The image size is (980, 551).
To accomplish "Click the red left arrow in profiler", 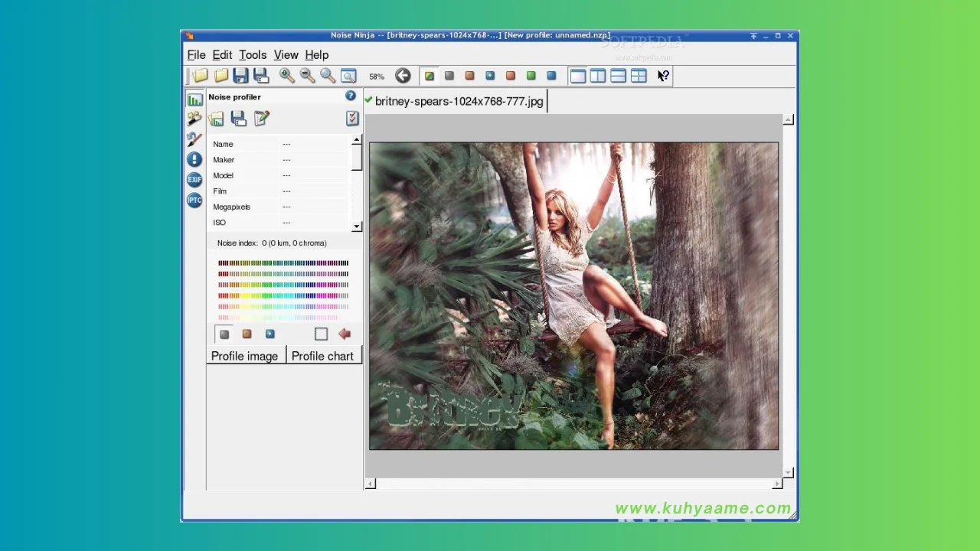I will (345, 334).
